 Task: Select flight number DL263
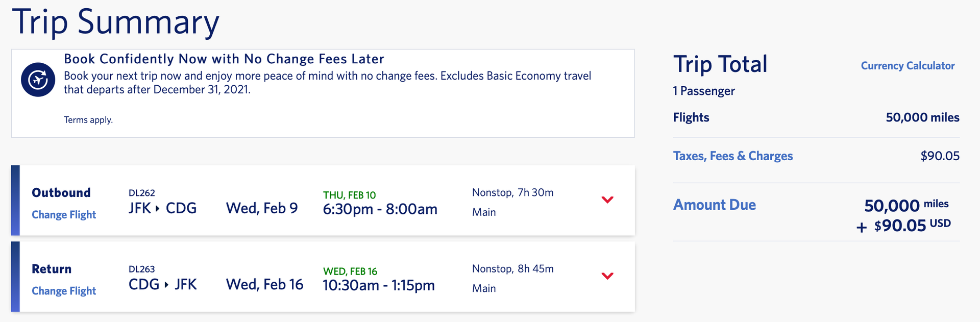click(141, 269)
